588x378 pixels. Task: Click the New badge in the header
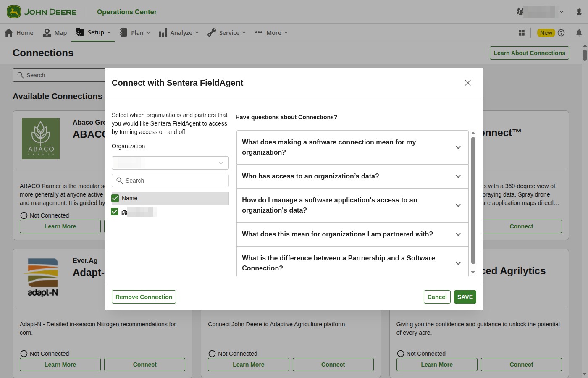click(546, 33)
